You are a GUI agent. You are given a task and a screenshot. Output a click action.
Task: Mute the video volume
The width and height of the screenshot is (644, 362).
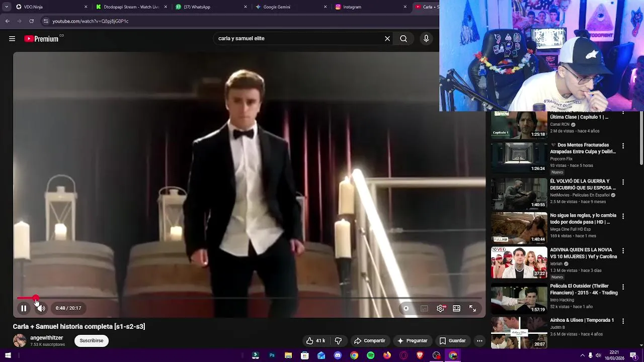(x=41, y=308)
